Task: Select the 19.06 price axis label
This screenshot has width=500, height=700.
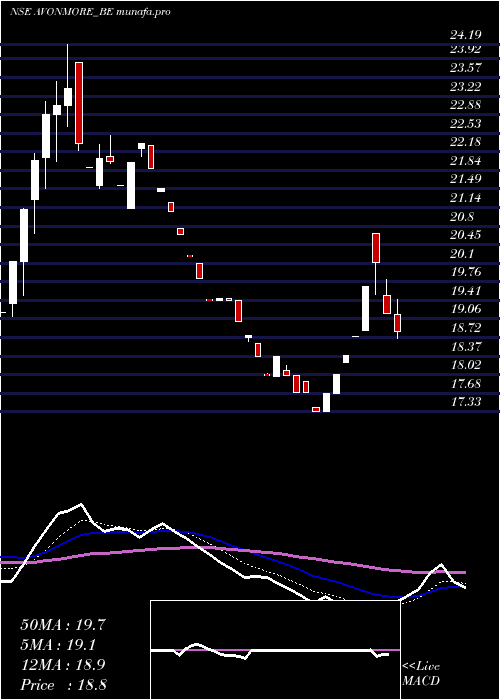Action: click(465, 309)
